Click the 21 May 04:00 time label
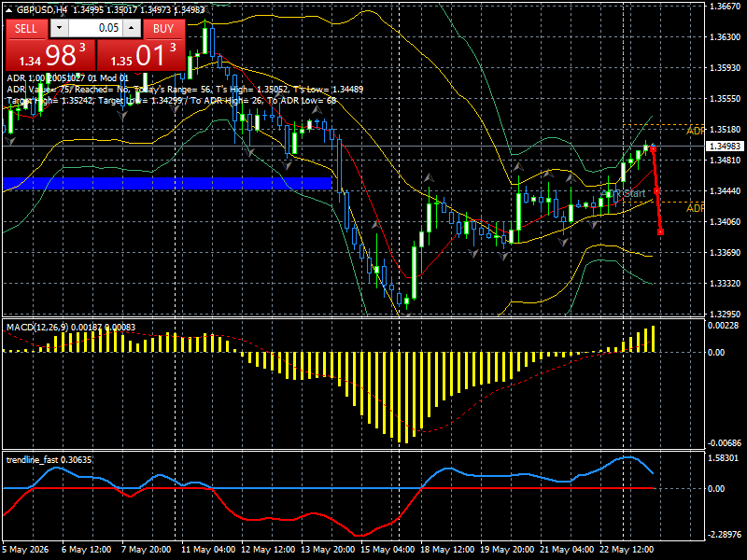The image size is (747, 560). point(567,550)
